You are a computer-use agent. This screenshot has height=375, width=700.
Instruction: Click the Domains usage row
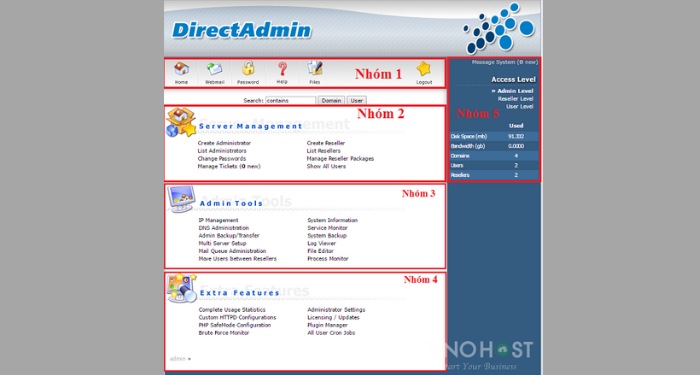494,156
